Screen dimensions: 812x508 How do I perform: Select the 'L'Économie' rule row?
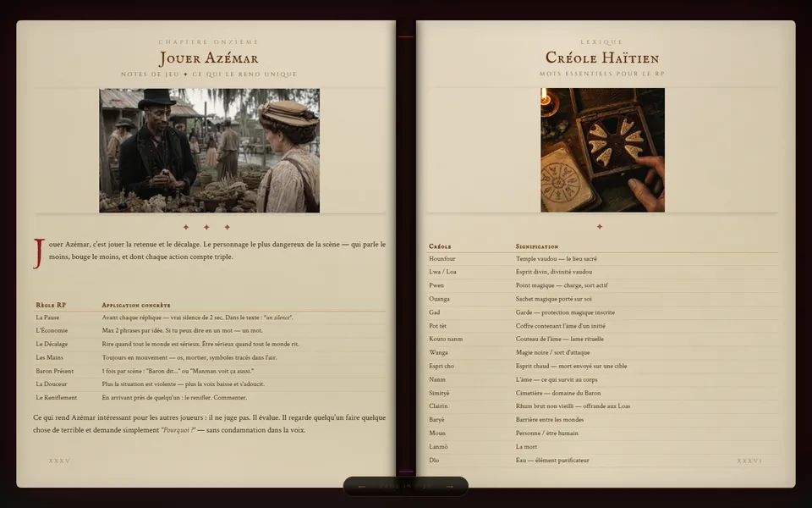[x=210, y=331]
